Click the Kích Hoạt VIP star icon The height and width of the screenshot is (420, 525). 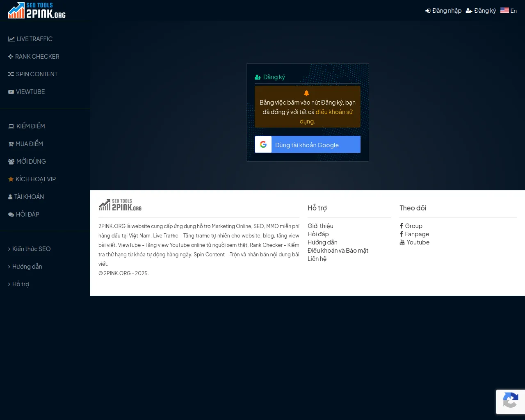[x=11, y=179]
